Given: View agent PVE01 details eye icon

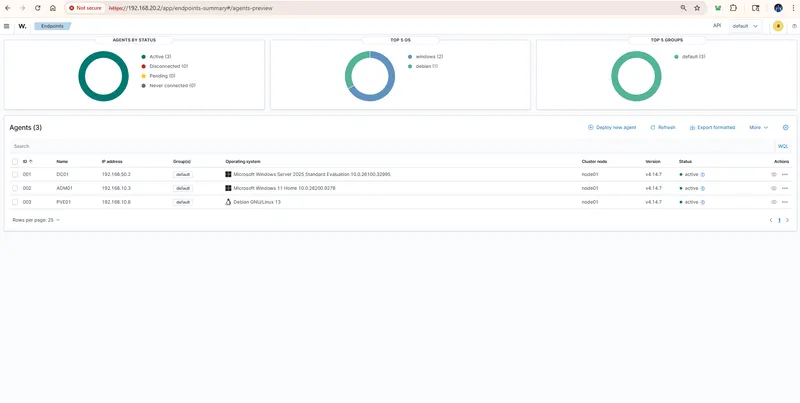Looking at the screenshot, I should 773,202.
